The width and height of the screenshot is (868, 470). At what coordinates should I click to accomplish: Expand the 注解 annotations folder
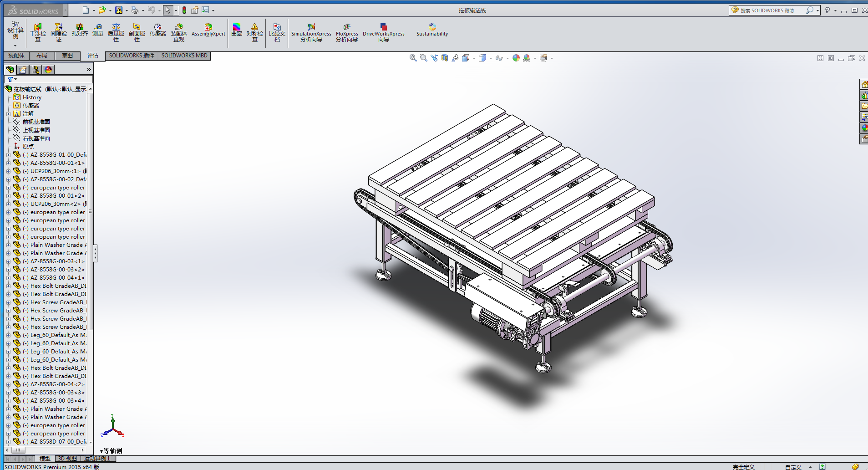point(8,114)
